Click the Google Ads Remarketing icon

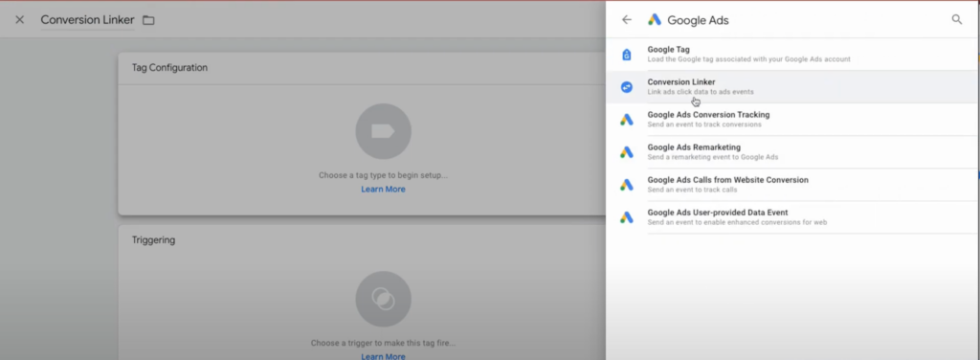[x=626, y=152]
